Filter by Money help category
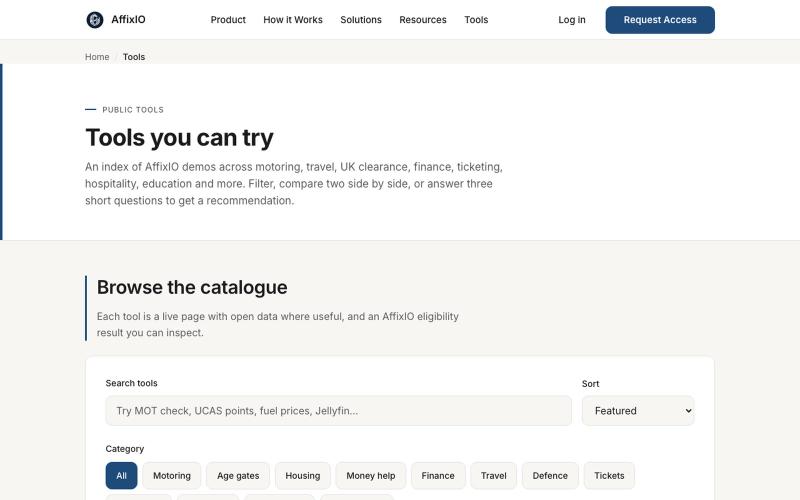The height and width of the screenshot is (500, 800). tap(371, 476)
